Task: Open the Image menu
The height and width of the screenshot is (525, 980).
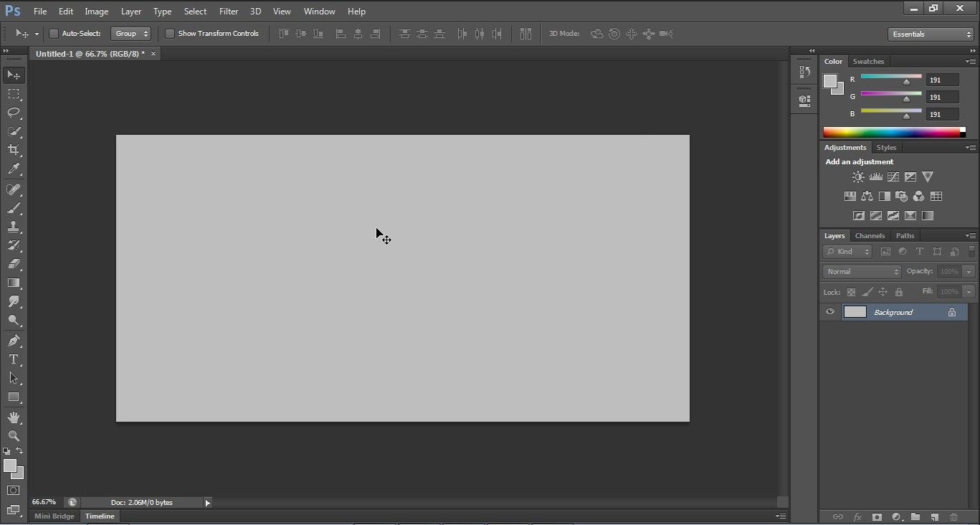Action: (x=97, y=11)
